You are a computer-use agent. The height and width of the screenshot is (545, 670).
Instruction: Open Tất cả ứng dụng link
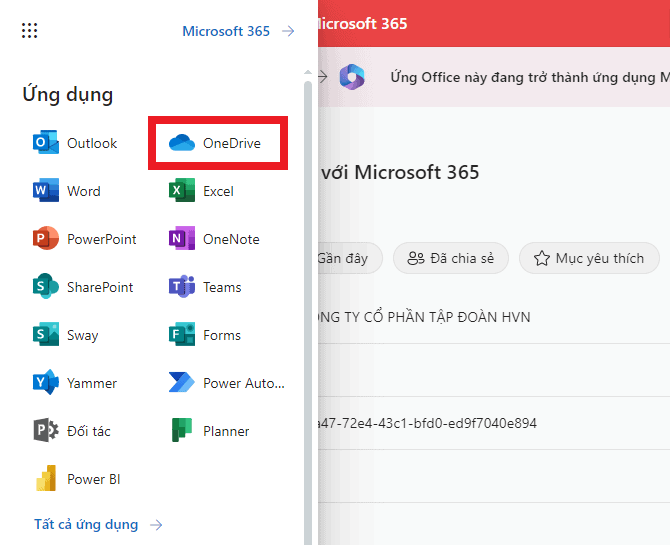tap(86, 524)
